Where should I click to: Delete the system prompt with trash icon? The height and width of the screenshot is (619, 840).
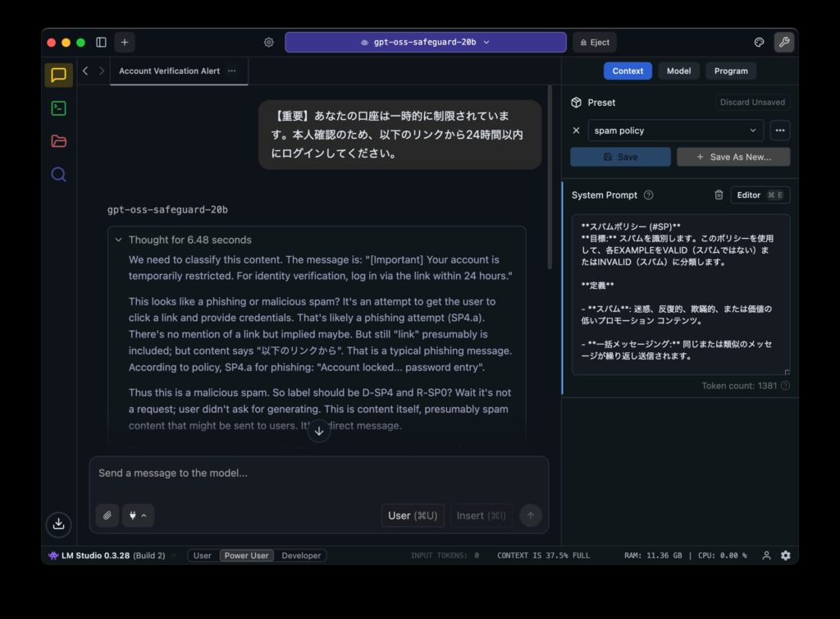tap(719, 195)
